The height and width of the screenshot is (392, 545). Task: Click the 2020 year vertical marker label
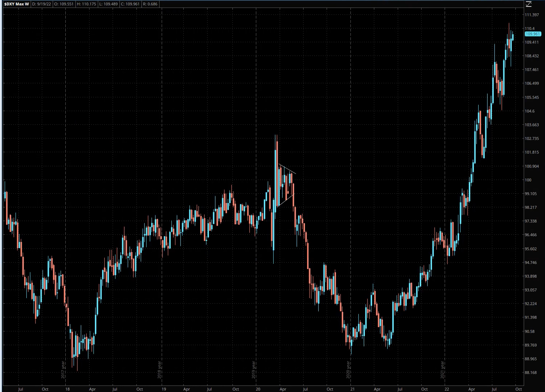(x=348, y=369)
